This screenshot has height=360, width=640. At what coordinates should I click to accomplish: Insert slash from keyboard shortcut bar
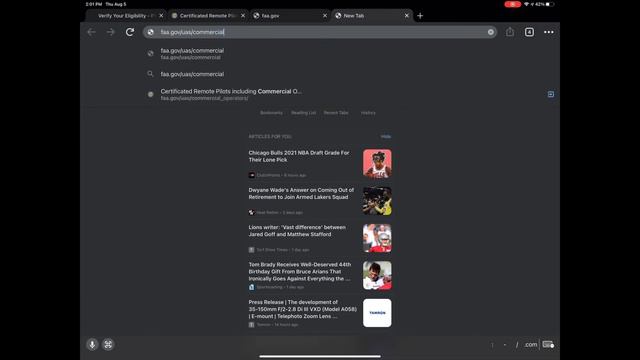pyautogui.click(x=517, y=345)
